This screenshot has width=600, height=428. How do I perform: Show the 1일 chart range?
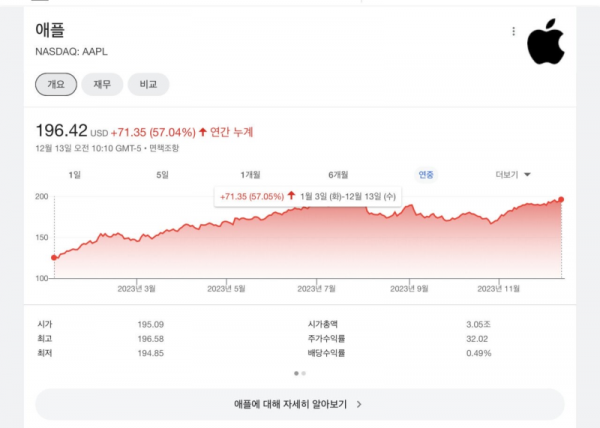tap(74, 174)
